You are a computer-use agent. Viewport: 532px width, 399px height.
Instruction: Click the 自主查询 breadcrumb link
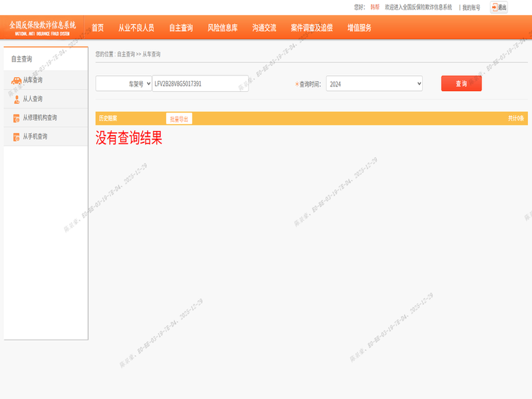(126, 55)
